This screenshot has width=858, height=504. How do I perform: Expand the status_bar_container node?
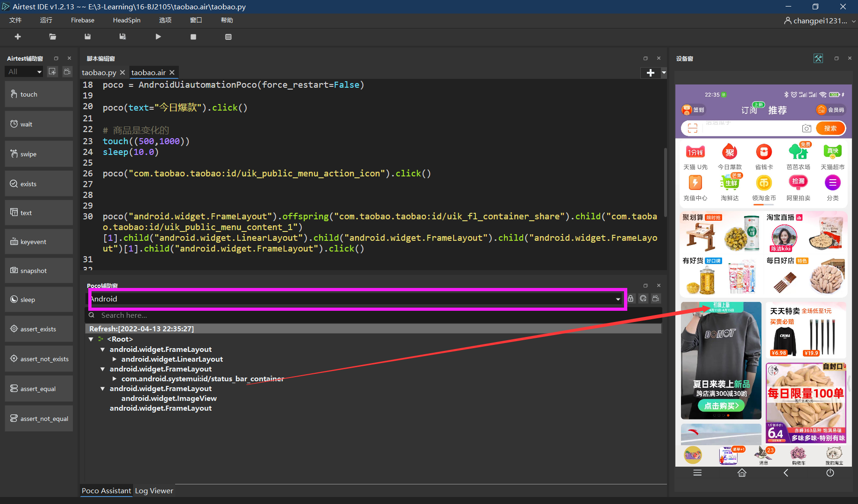click(114, 379)
